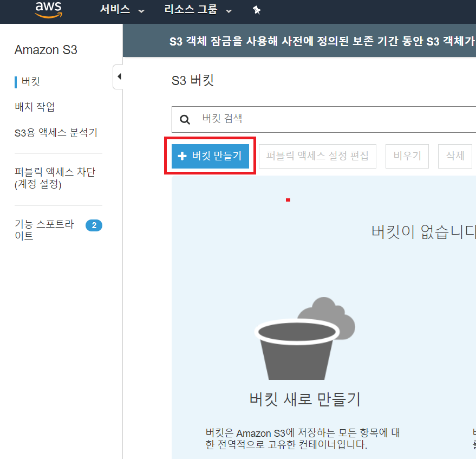The height and width of the screenshot is (459, 476).
Task: Click the blue 2 badge by 기능 스포트라이트
Action: pyautogui.click(x=94, y=225)
